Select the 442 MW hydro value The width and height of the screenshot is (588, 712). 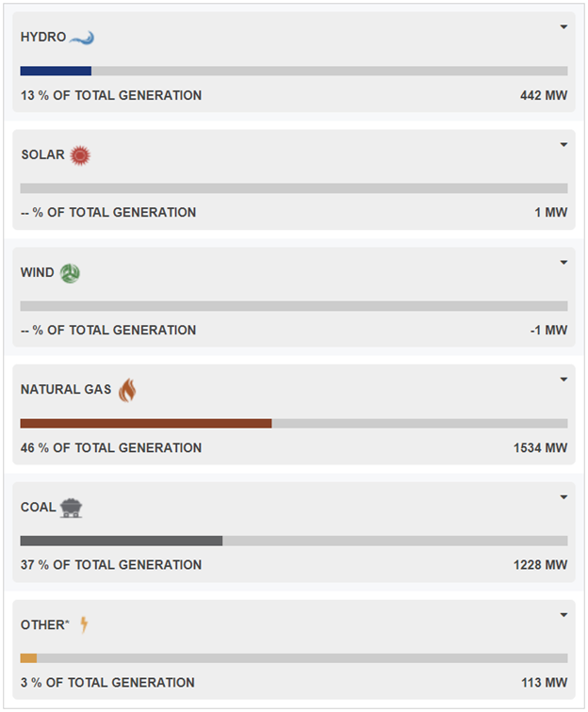tap(544, 95)
